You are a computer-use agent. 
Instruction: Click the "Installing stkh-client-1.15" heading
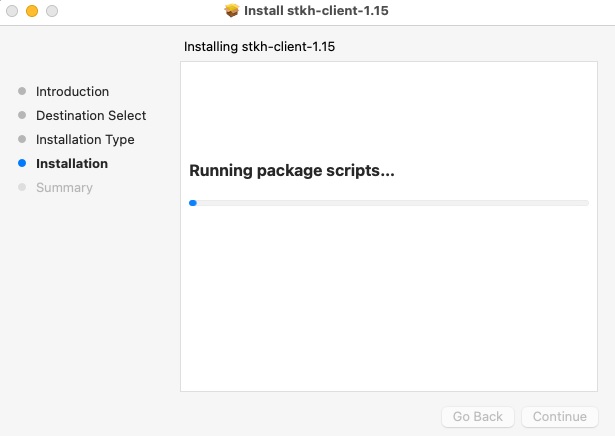click(264, 47)
